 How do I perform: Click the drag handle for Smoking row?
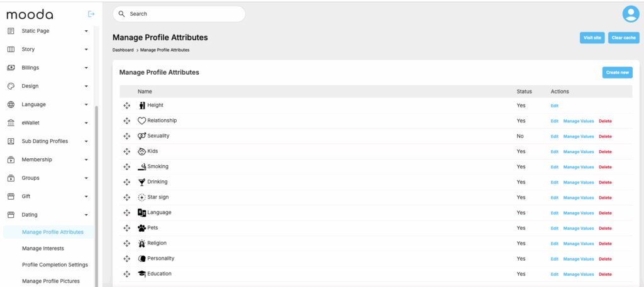point(127,166)
